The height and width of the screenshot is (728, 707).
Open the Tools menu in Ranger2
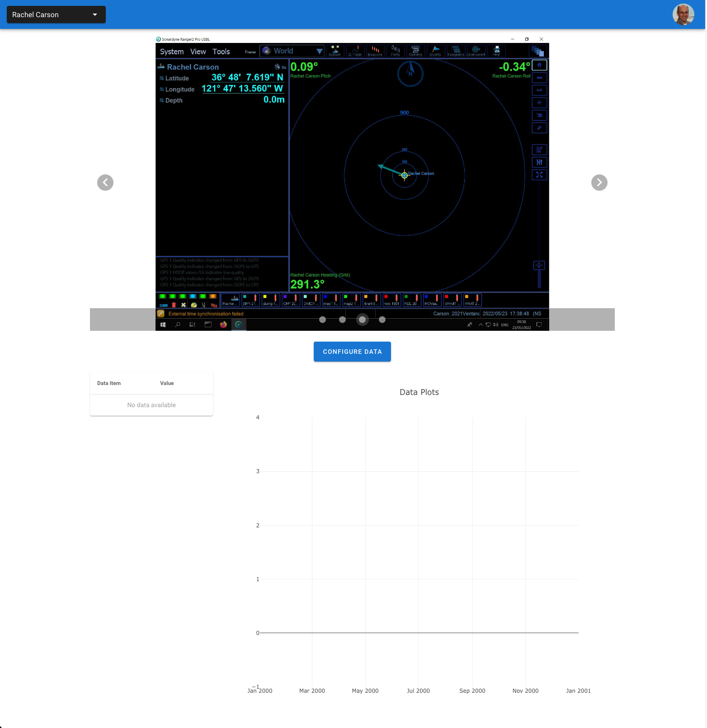pos(221,52)
